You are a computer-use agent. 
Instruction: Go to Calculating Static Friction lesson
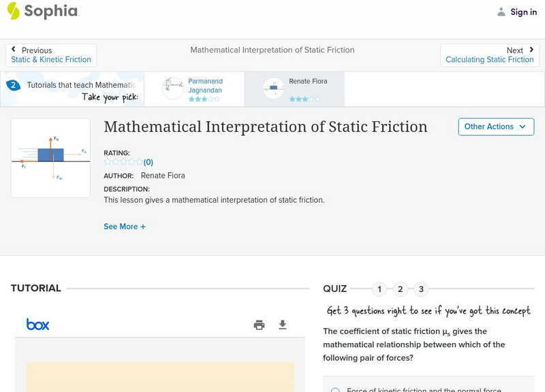tap(490, 59)
